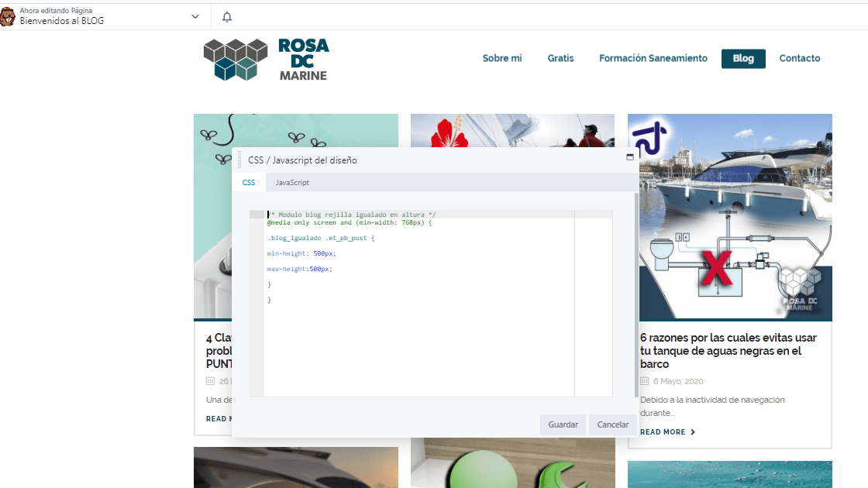Click the Cancelar button
Screen dimensions: 868x488
click(x=613, y=424)
